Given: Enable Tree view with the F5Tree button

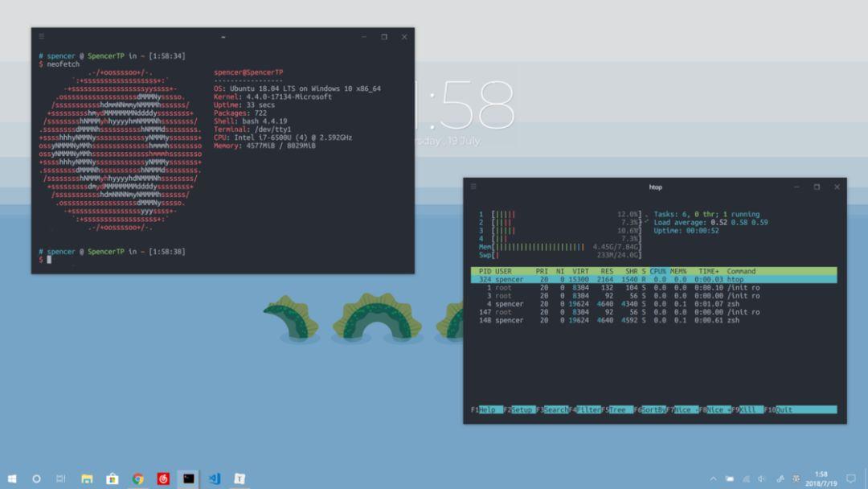Looking at the screenshot, I should pyautogui.click(x=616, y=409).
